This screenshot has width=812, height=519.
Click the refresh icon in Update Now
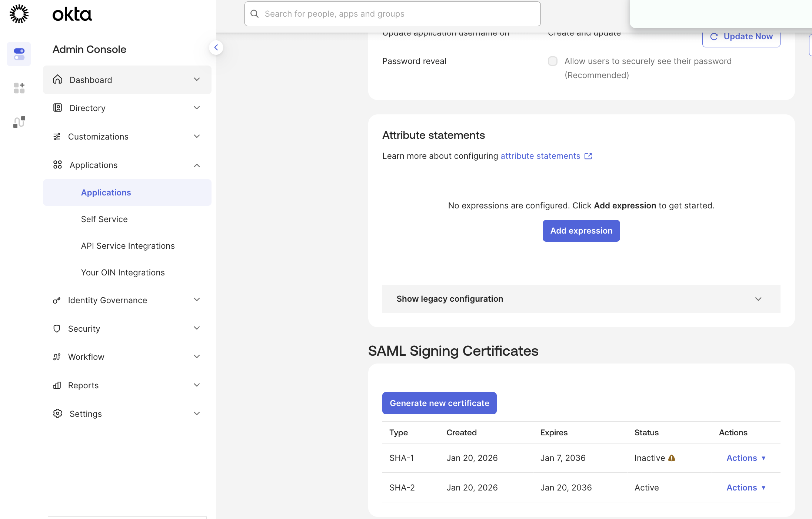tap(714, 37)
